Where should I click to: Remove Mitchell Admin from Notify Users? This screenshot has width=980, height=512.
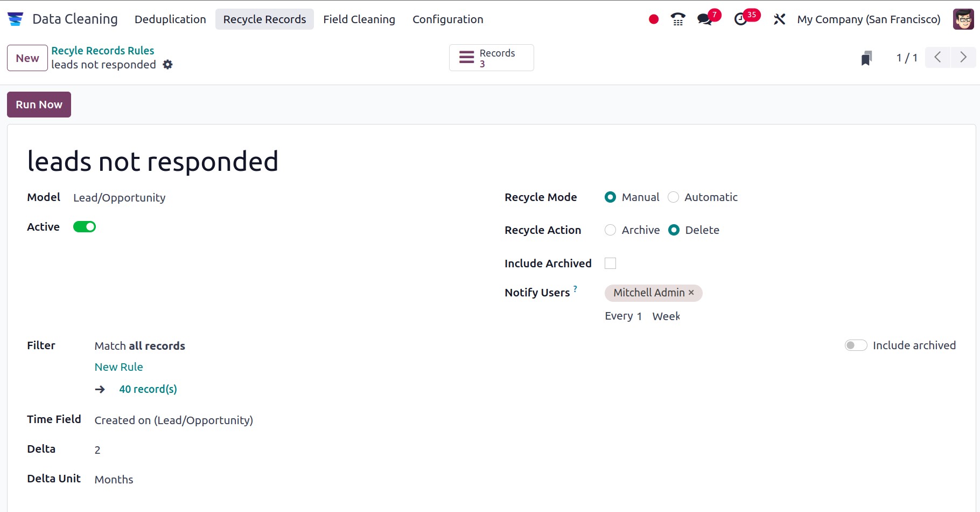tap(691, 293)
